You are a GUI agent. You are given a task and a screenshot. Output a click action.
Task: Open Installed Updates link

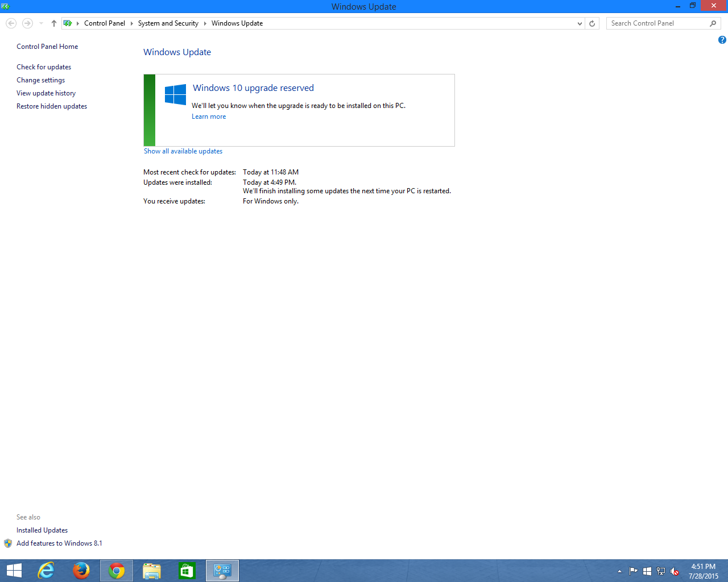coord(42,530)
